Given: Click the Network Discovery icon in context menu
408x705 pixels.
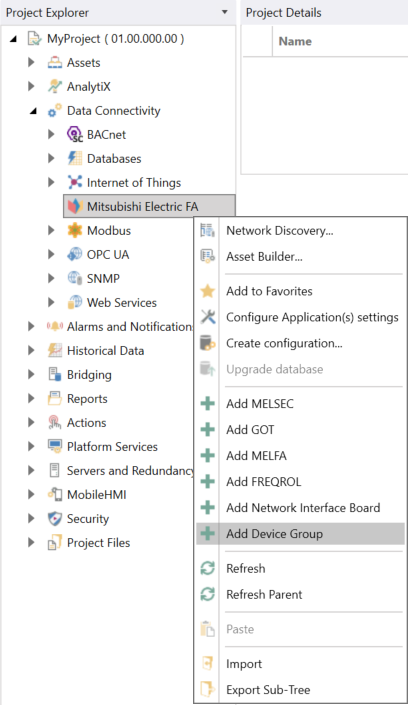Looking at the screenshot, I should (207, 231).
